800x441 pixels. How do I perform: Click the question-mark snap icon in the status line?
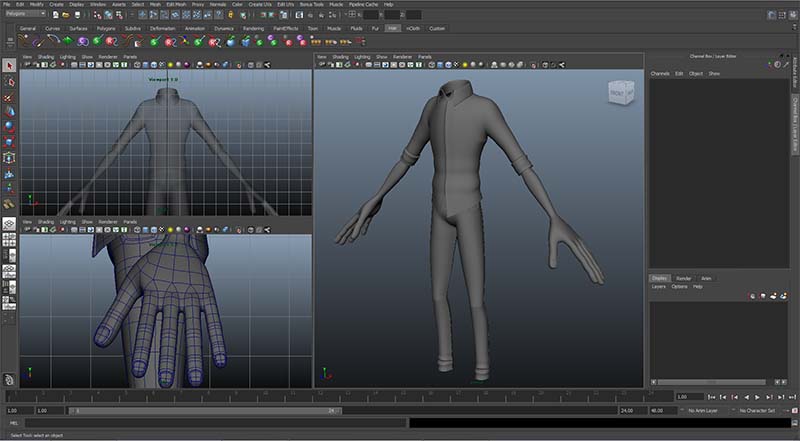(220, 15)
